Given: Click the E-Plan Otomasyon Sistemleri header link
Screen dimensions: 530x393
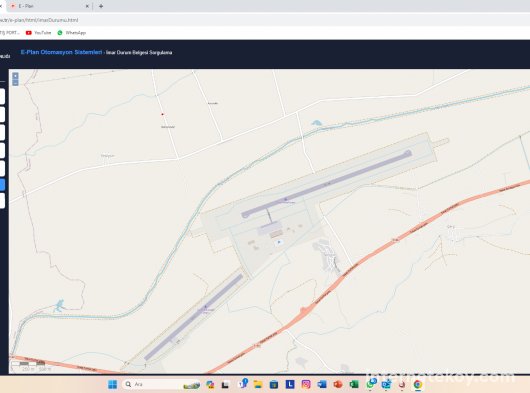Looking at the screenshot, I should click(61, 52).
